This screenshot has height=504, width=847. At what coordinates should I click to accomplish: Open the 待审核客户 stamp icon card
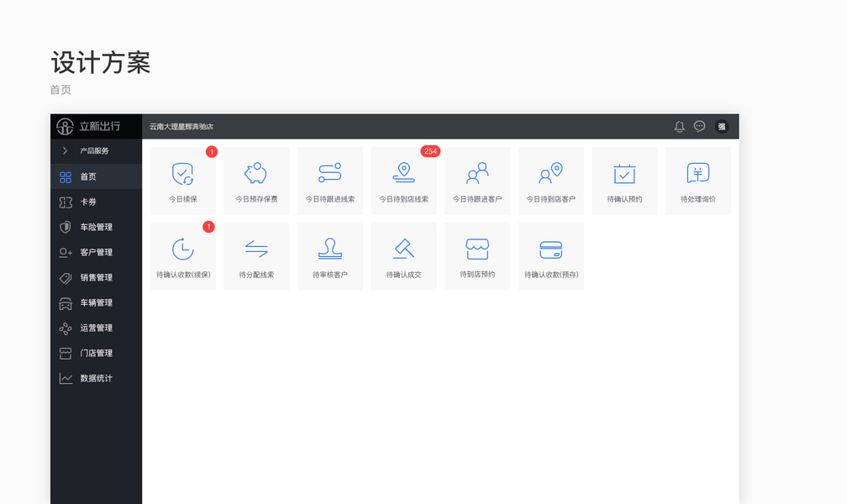pos(330,256)
